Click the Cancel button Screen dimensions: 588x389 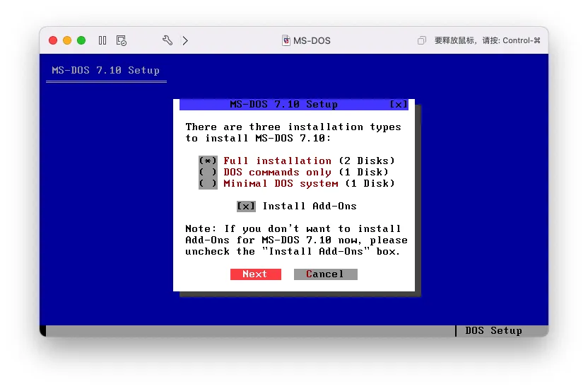coord(326,274)
